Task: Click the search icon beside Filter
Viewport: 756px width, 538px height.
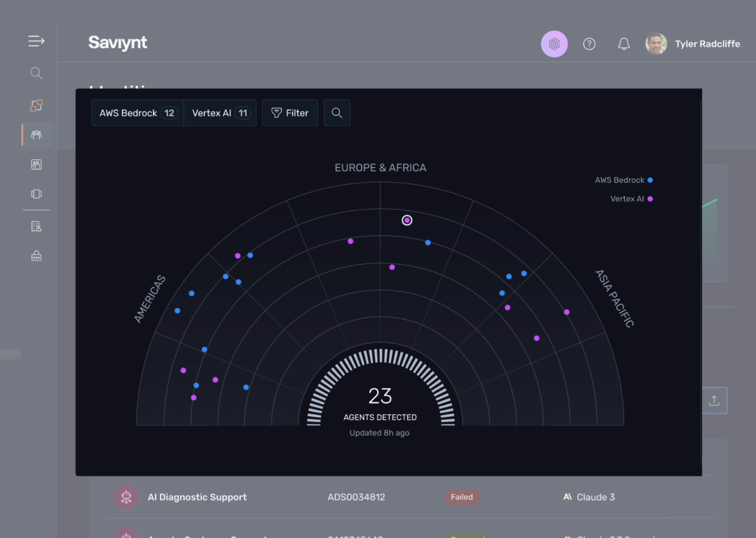Action: [337, 113]
